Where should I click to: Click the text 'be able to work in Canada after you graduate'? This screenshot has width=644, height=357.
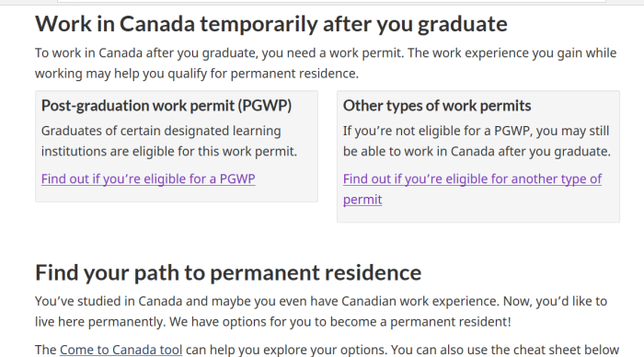(477, 151)
